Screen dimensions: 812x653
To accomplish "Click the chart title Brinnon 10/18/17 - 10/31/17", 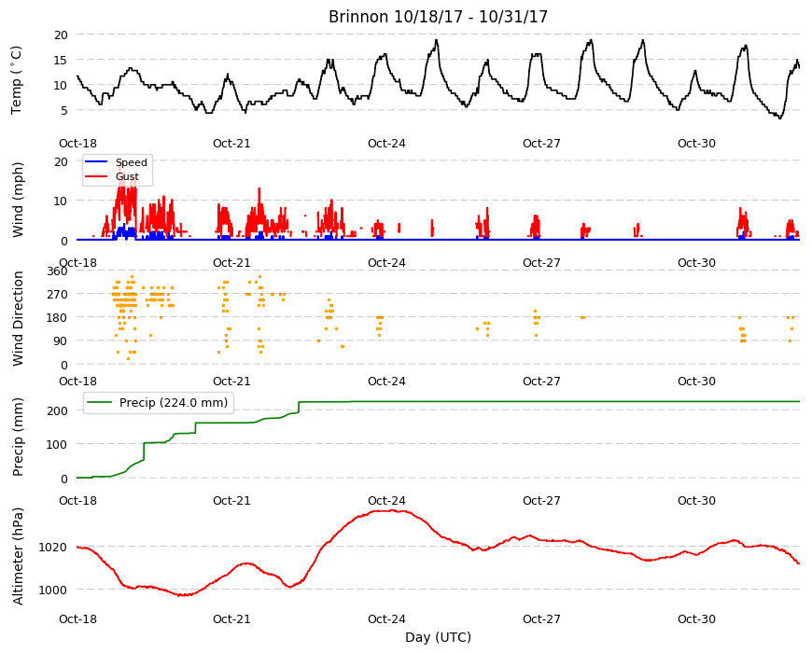I will tap(438, 17).
